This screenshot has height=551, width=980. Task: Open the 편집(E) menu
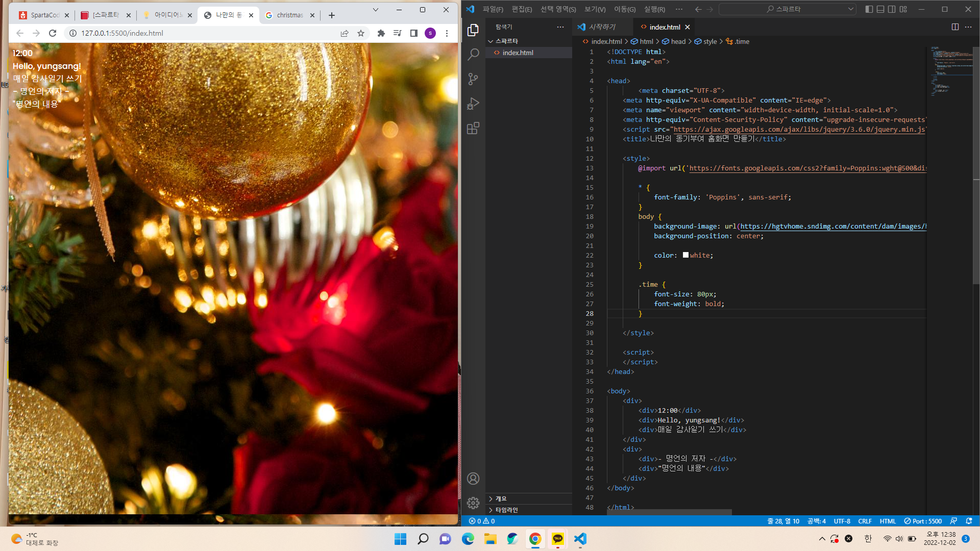tap(522, 9)
